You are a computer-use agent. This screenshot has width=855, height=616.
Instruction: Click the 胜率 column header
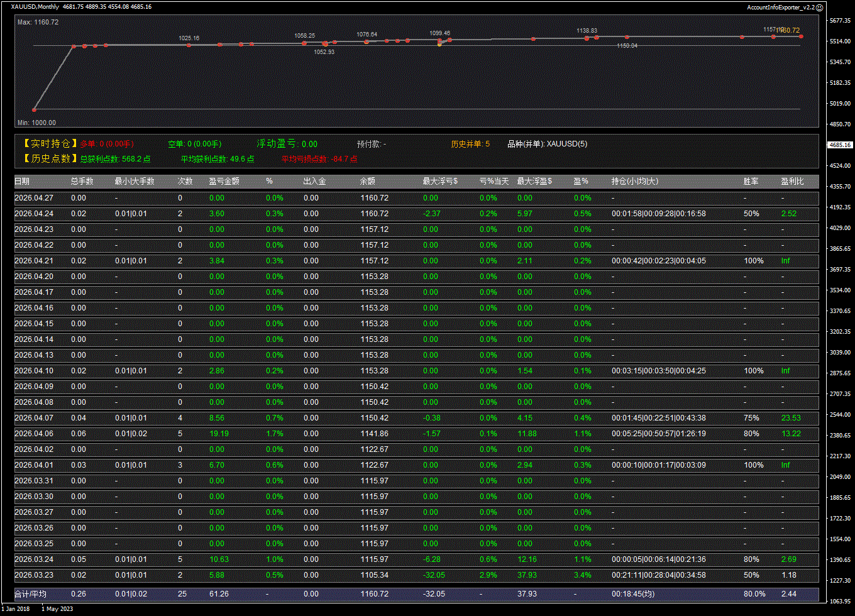(x=751, y=182)
